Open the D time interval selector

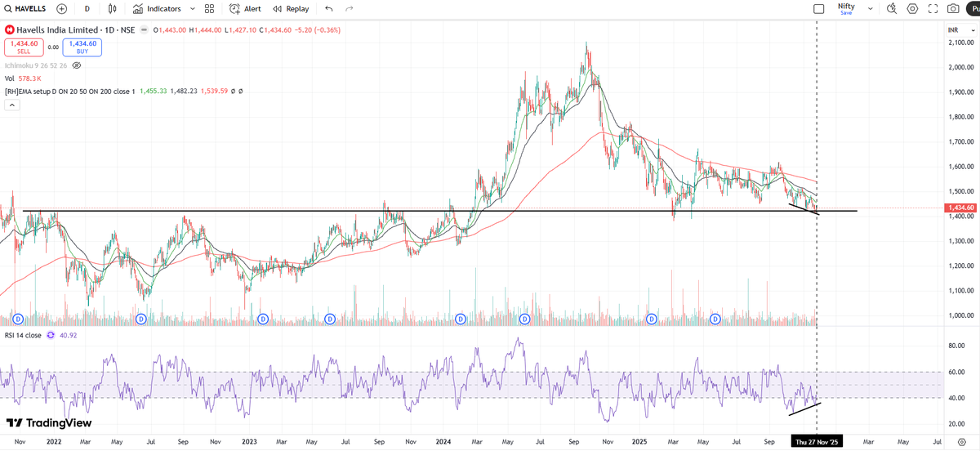(87, 8)
